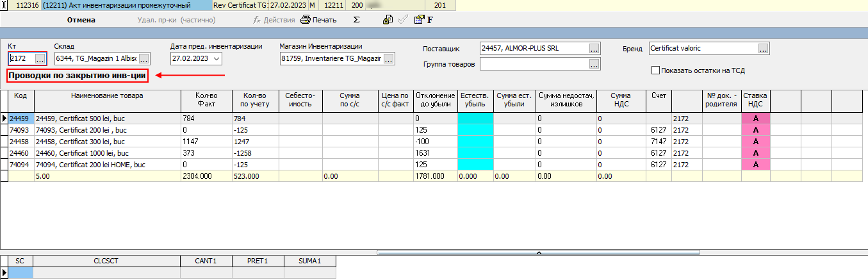Click the Действия fx button
This screenshot has height=280, width=868.
pyautogui.click(x=274, y=20)
